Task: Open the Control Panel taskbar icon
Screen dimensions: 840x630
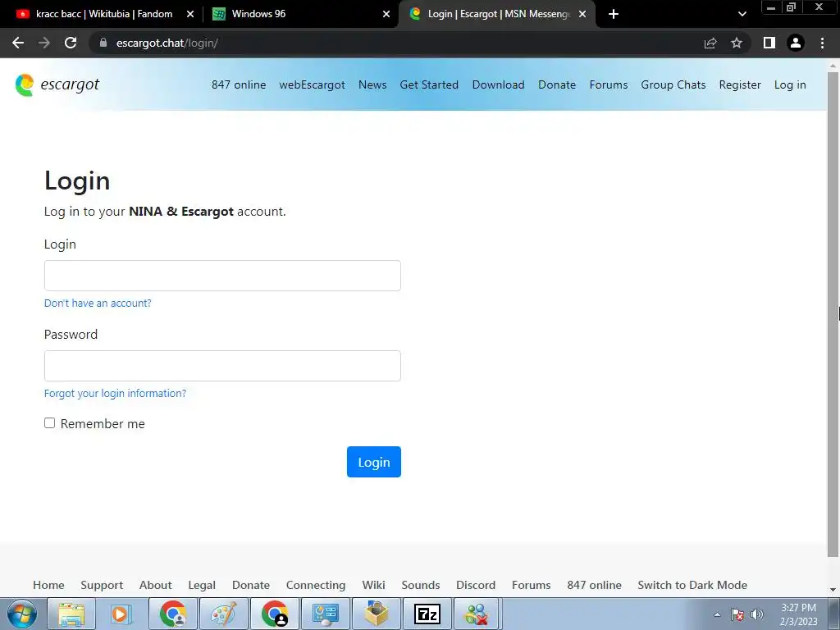Action: [325, 614]
